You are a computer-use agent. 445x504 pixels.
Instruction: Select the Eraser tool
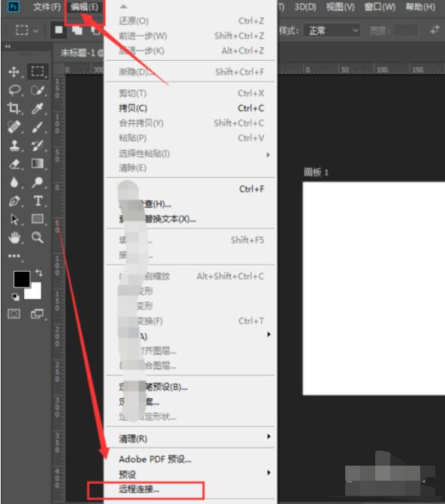[x=14, y=164]
